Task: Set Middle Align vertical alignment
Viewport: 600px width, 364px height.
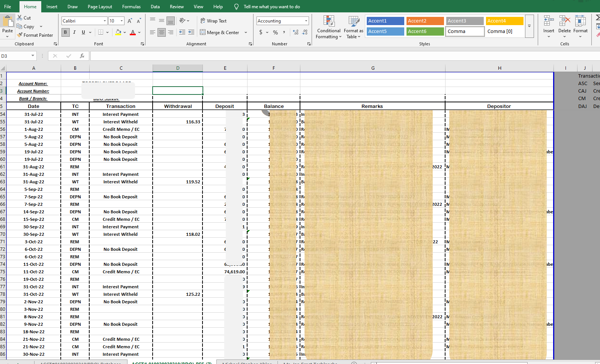Action: pyautogui.click(x=162, y=21)
